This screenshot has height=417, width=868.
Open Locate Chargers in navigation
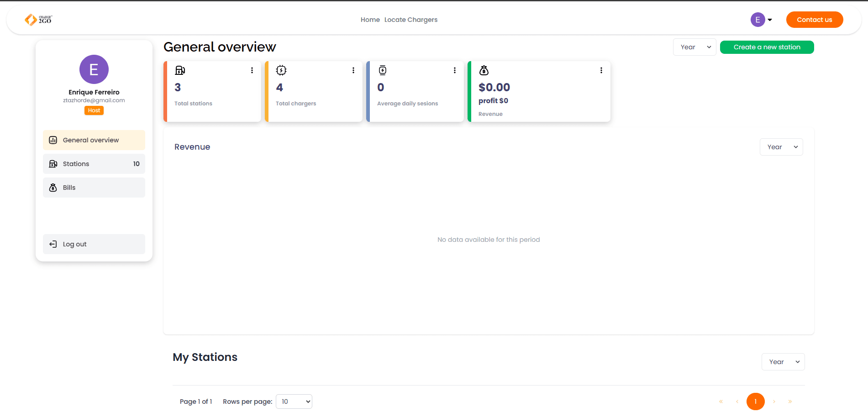point(411,20)
